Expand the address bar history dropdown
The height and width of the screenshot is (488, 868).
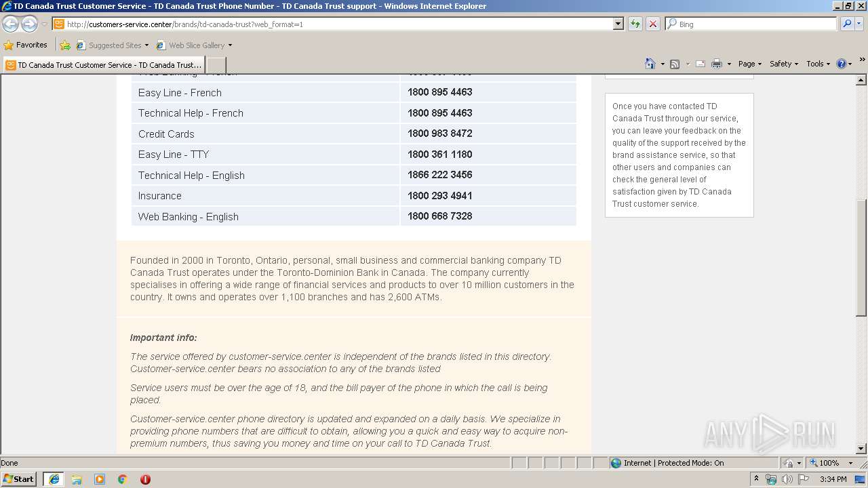(x=618, y=24)
